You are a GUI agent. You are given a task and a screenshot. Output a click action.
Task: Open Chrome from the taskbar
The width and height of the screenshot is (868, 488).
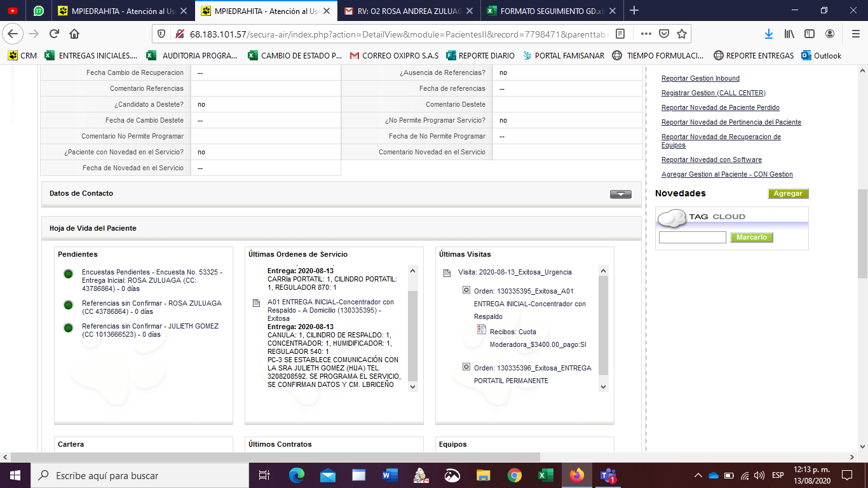click(x=515, y=475)
